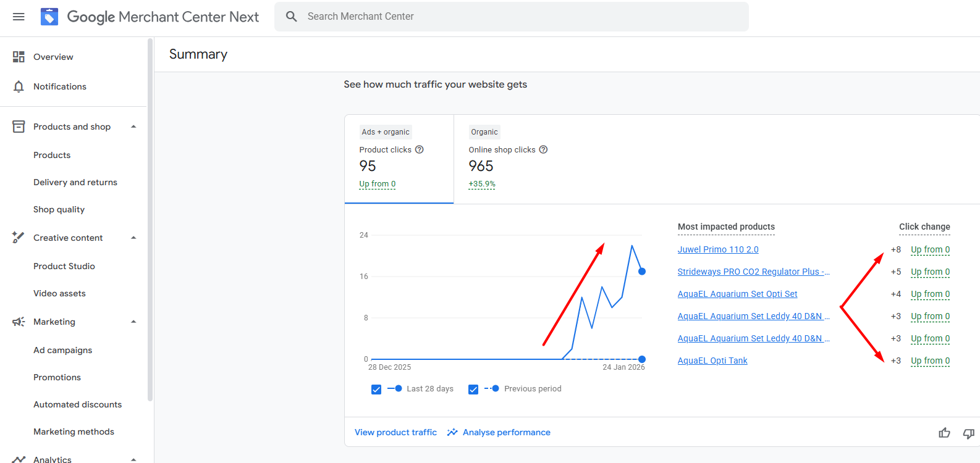Click the Overview dashboard icon

[19, 57]
